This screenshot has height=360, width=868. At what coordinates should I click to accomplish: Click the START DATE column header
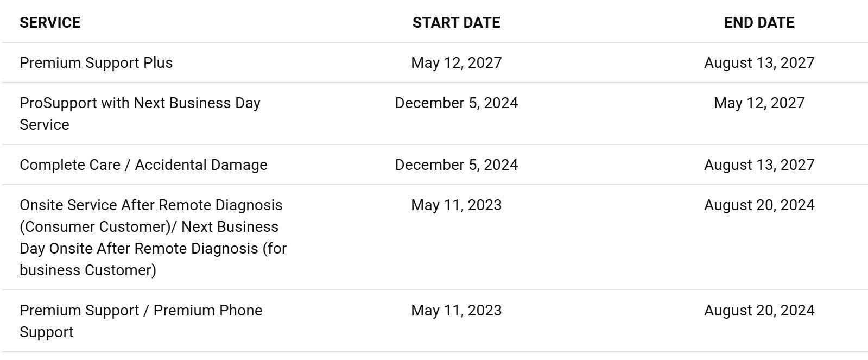[x=456, y=22]
